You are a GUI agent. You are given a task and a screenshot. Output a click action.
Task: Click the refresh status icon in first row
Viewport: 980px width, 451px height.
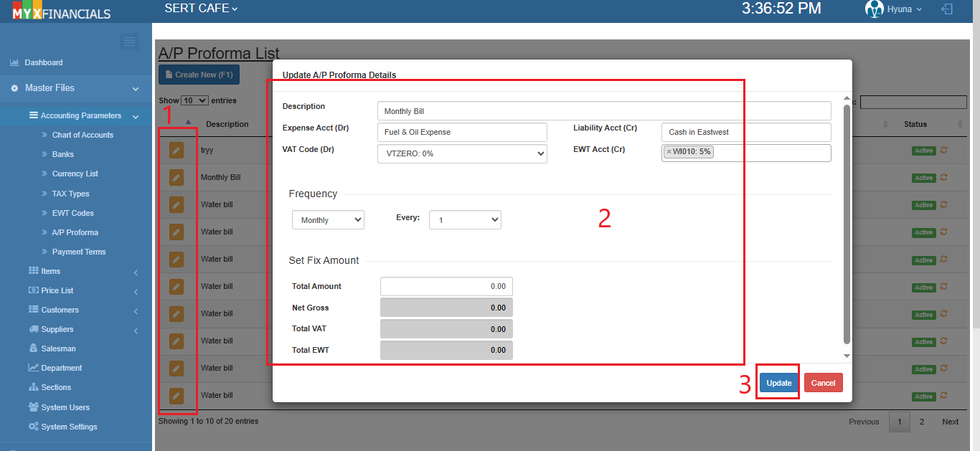[944, 150]
